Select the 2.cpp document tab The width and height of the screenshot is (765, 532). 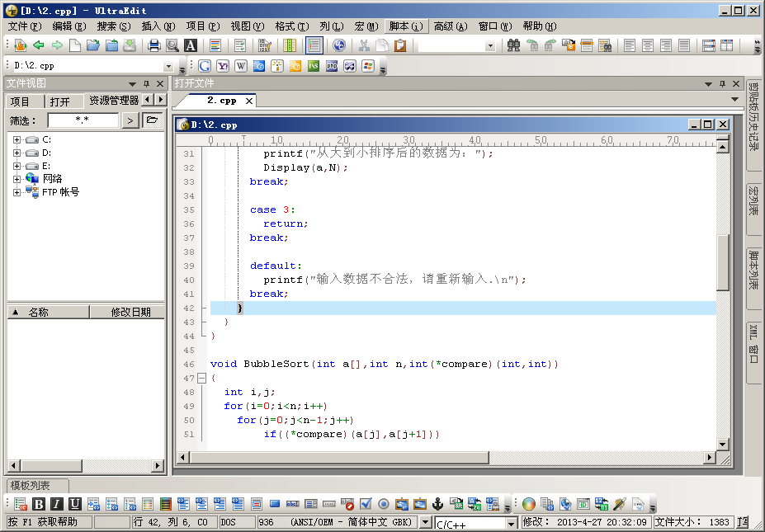coord(221,101)
